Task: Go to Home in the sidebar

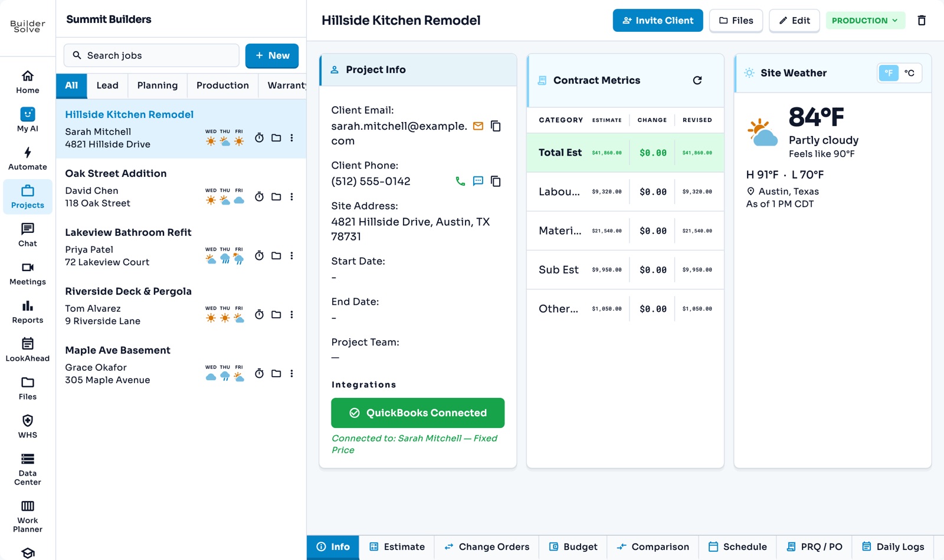Action: [28, 81]
